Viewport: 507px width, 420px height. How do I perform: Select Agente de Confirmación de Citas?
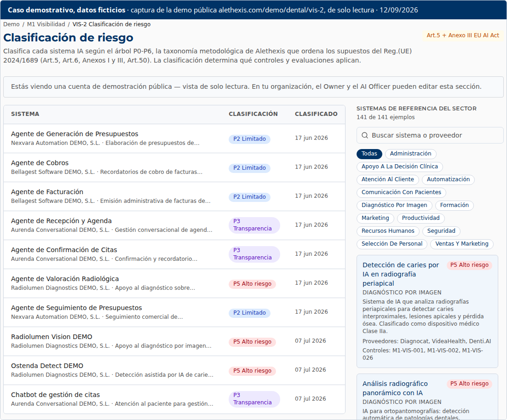(174, 254)
